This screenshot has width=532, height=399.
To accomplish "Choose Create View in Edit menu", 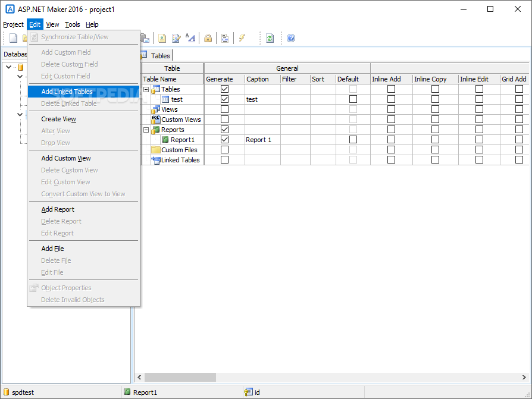I will [x=84, y=119].
